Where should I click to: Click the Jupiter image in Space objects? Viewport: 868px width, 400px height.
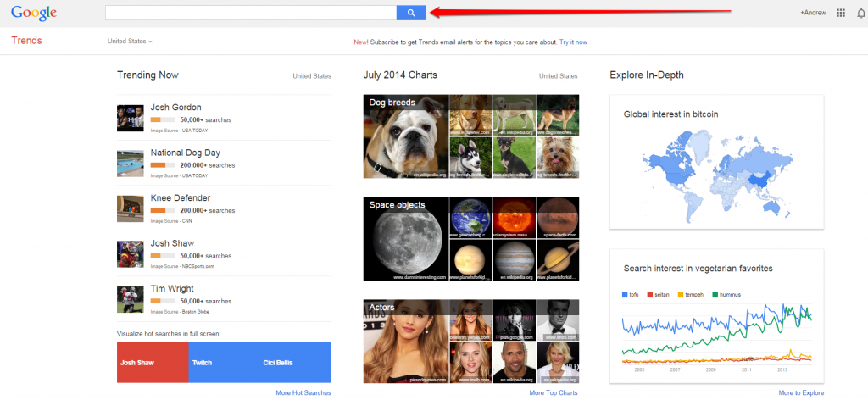click(x=514, y=260)
